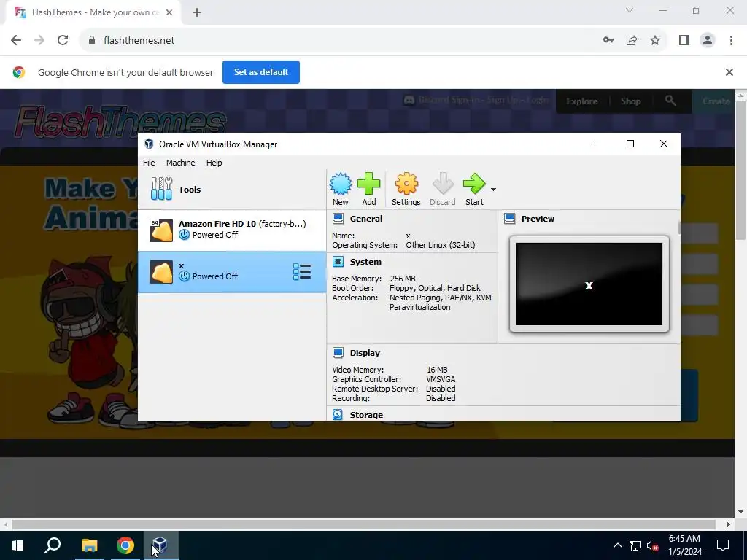Click the Storage section disk icon
The width and height of the screenshot is (747, 560).
point(338,414)
